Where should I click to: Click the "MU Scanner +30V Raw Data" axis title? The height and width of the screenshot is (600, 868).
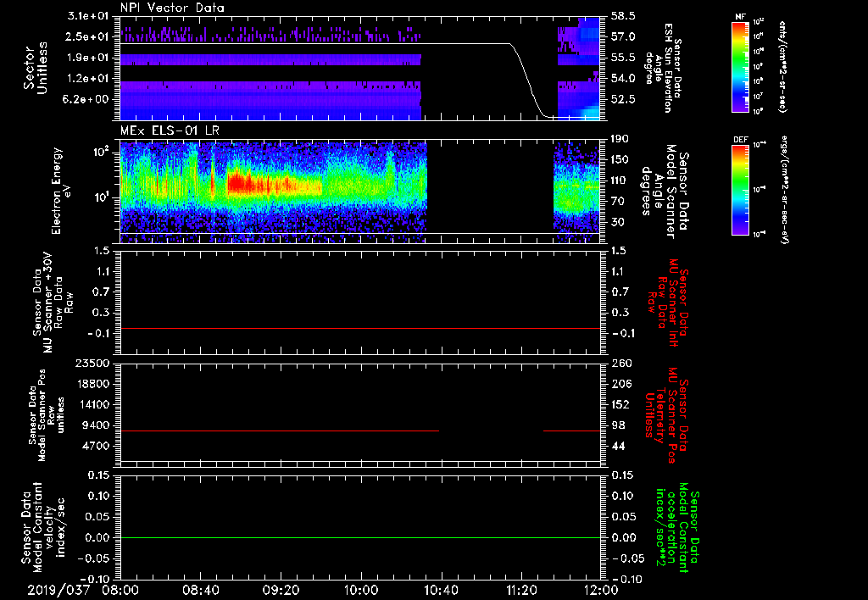tap(53, 303)
